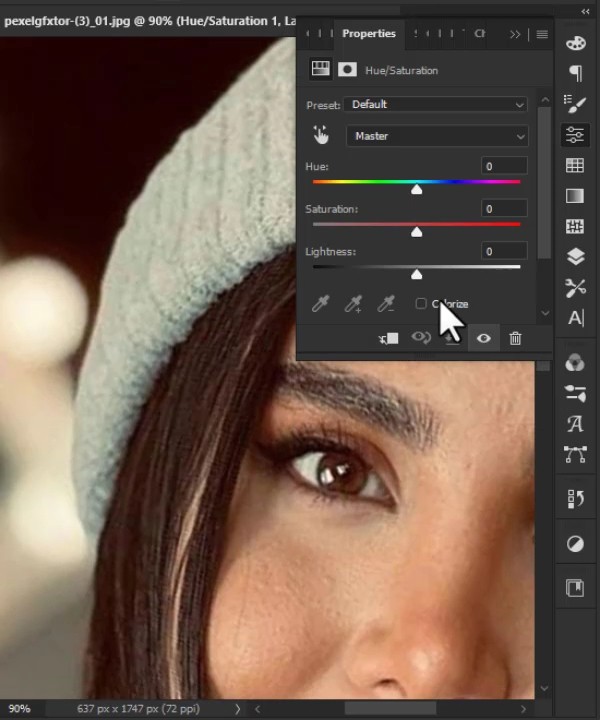Open the brush-and-sliders panel icon in dock

pyautogui.click(x=575, y=394)
